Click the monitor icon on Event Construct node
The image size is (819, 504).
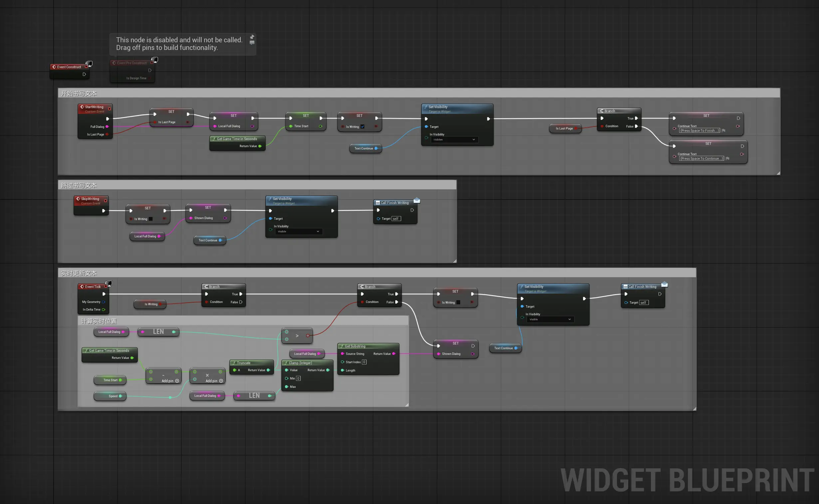click(x=89, y=63)
